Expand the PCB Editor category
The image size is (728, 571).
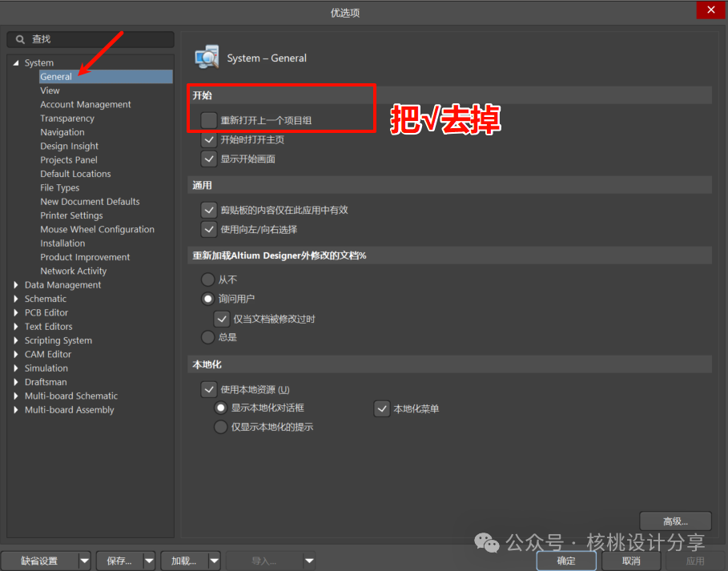16,313
